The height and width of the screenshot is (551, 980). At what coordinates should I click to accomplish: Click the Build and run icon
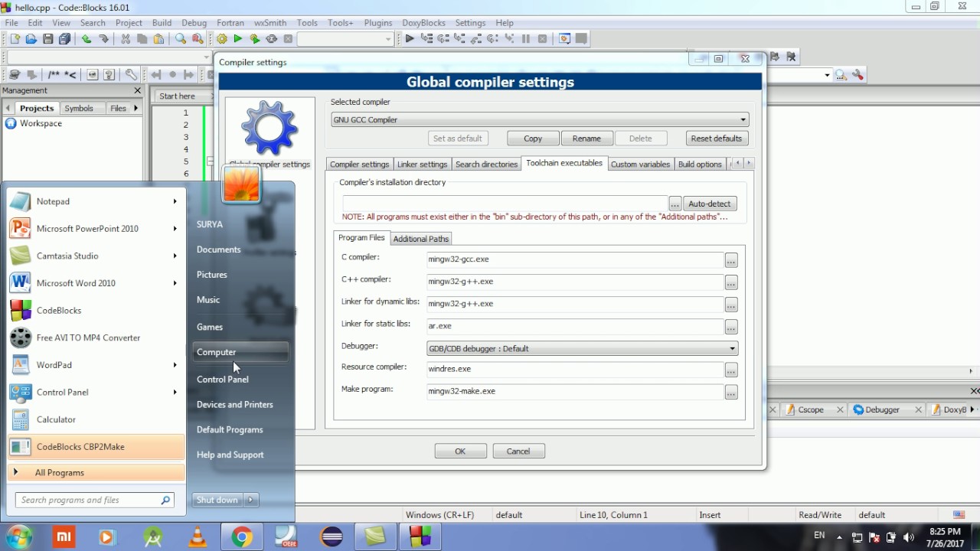(x=255, y=39)
